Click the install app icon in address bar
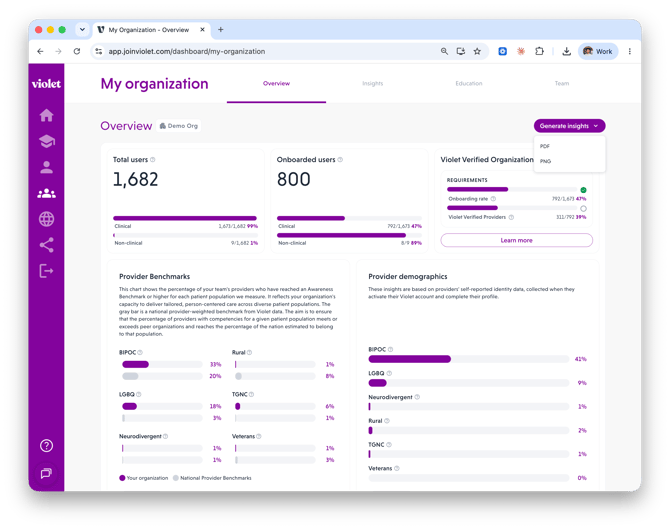The height and width of the screenshot is (529, 670). [461, 51]
